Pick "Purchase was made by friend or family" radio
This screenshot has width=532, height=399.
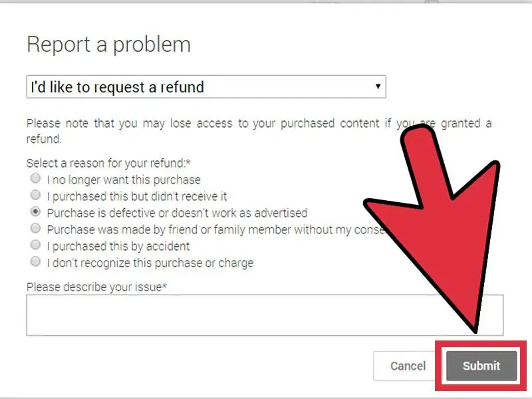(x=35, y=229)
